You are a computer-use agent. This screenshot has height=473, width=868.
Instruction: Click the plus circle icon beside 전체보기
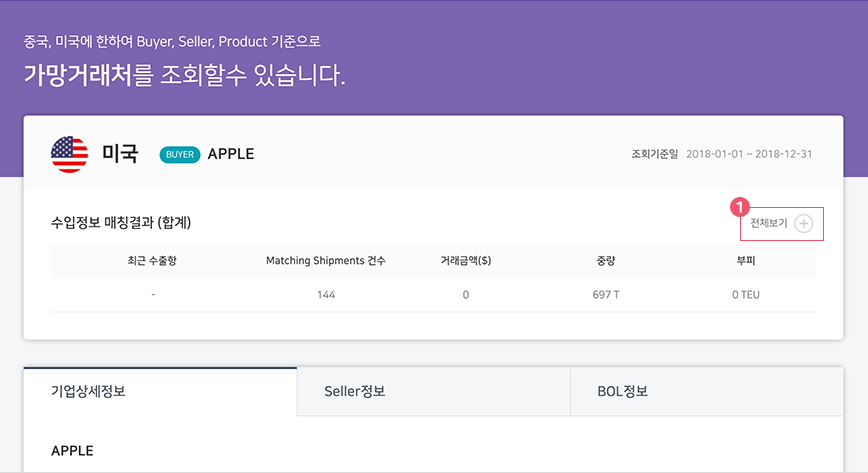803,223
